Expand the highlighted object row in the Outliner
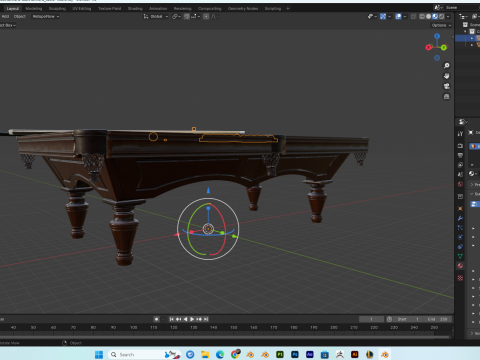The height and width of the screenshot is (360, 480). point(472,38)
